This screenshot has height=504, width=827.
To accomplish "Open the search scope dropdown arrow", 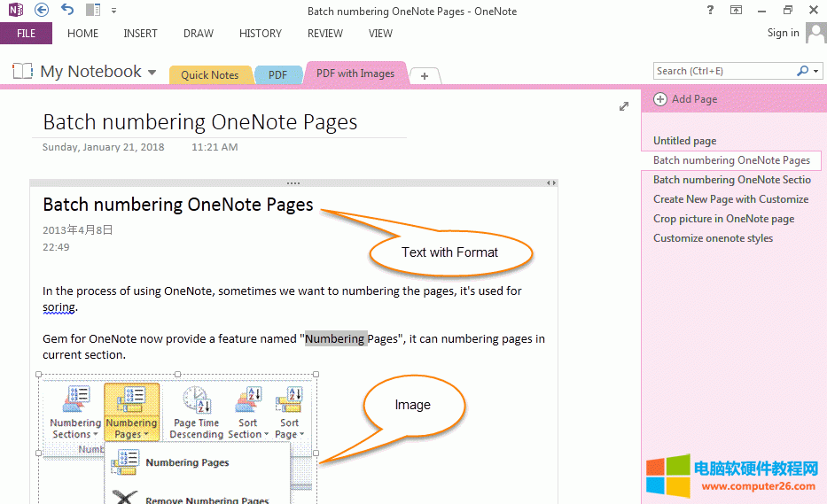I will click(x=815, y=71).
